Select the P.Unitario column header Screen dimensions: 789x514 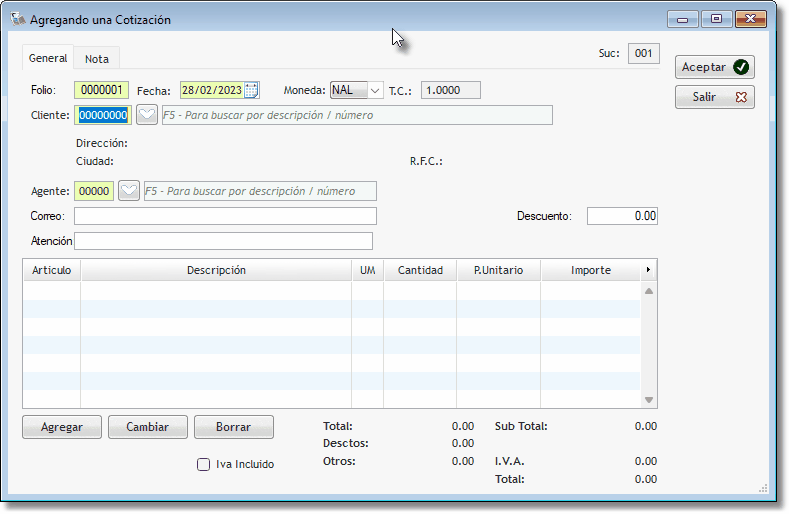pos(499,270)
